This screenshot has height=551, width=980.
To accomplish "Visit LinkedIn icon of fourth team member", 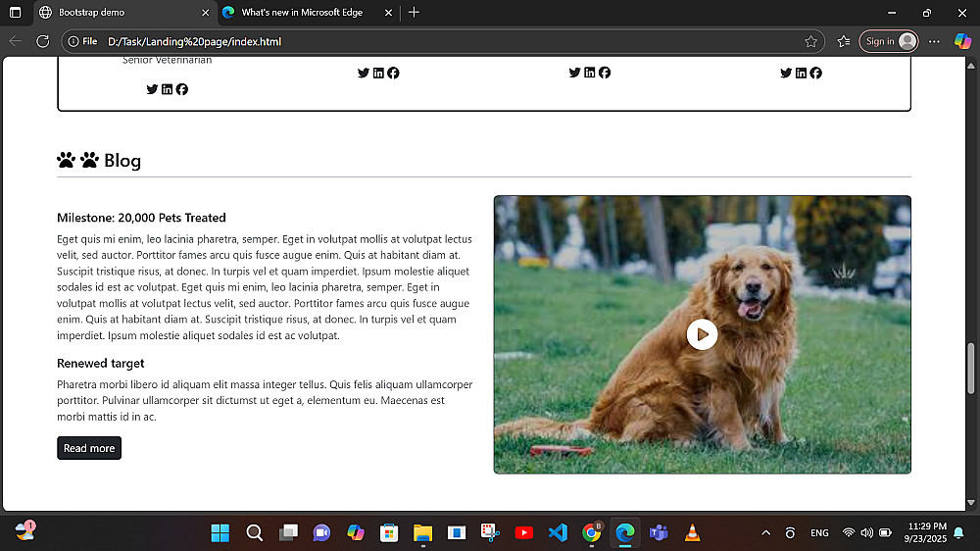I will click(x=801, y=74).
